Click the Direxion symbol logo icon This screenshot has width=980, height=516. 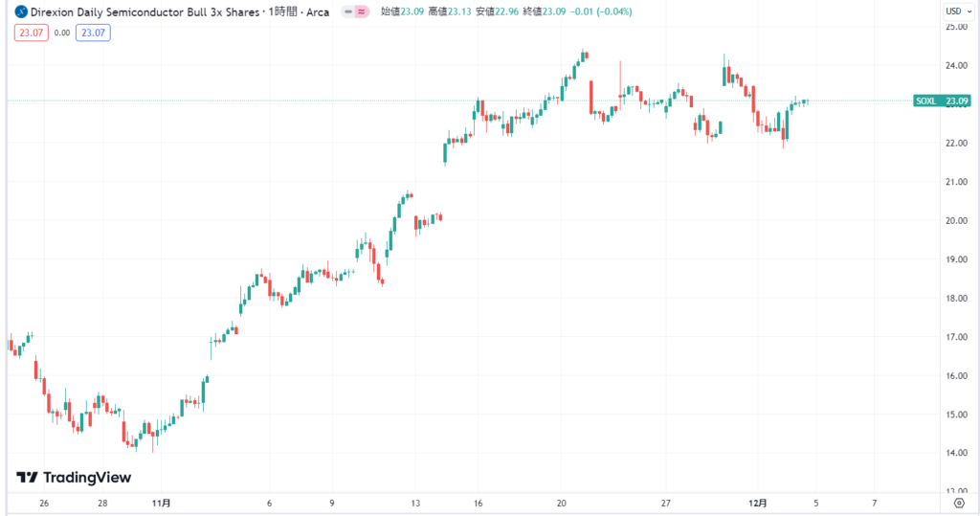click(21, 11)
